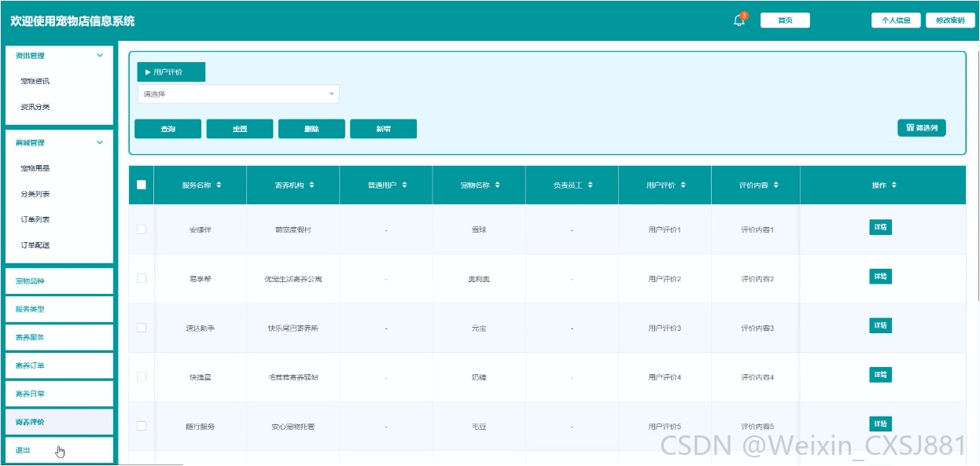Image resolution: width=980 pixels, height=466 pixels.
Task: Open 宠物资讯 in the sidebar
Action: [x=35, y=81]
